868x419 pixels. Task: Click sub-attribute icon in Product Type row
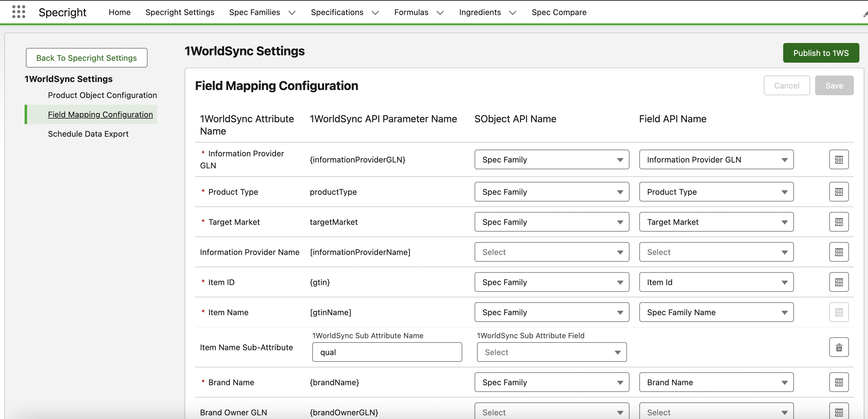coord(838,192)
